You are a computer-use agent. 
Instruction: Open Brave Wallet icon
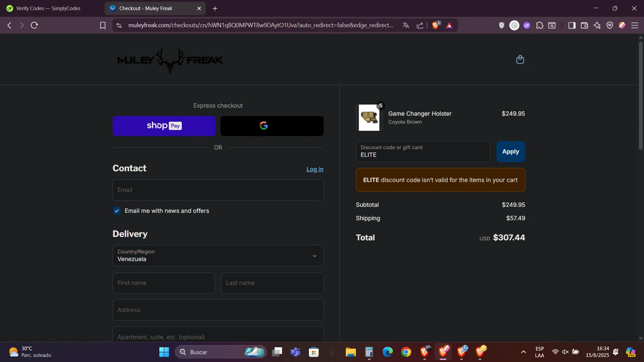[584, 25]
